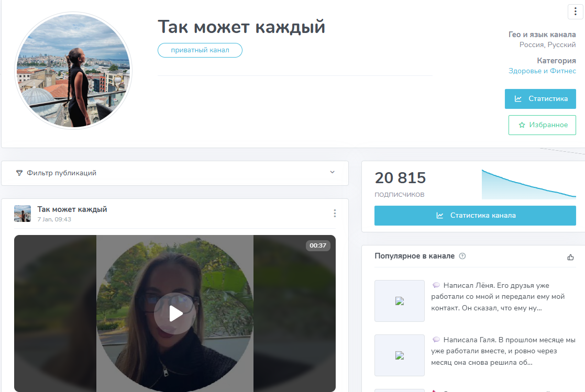Click the chart icon inside Статистика button

[x=519, y=98]
